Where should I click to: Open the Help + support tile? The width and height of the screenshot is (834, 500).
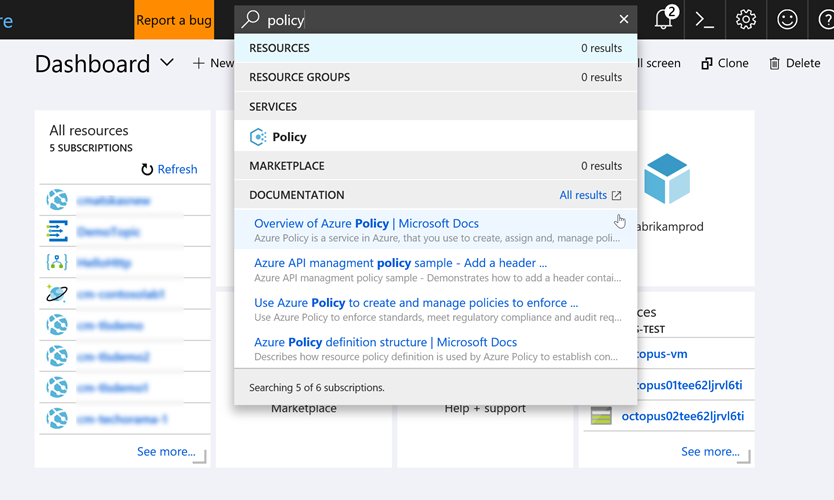click(485, 409)
